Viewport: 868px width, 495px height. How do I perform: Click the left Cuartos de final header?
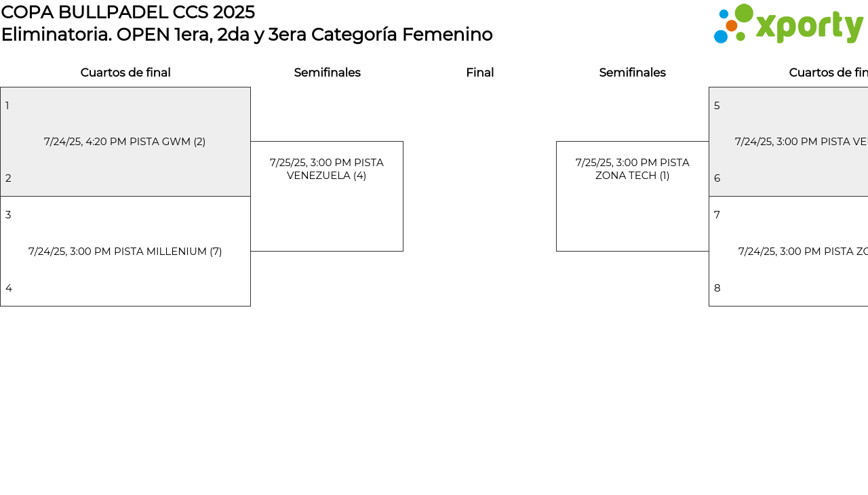coord(125,73)
